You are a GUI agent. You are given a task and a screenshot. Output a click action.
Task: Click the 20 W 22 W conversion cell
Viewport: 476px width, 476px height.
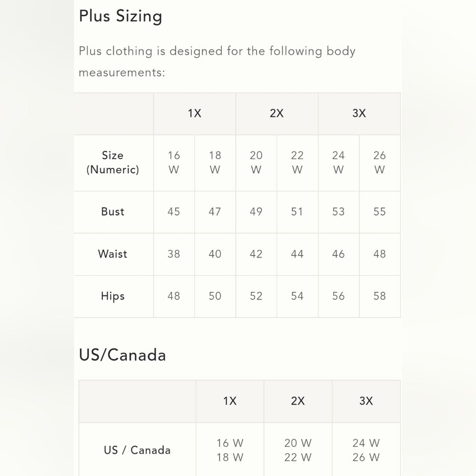(x=298, y=450)
